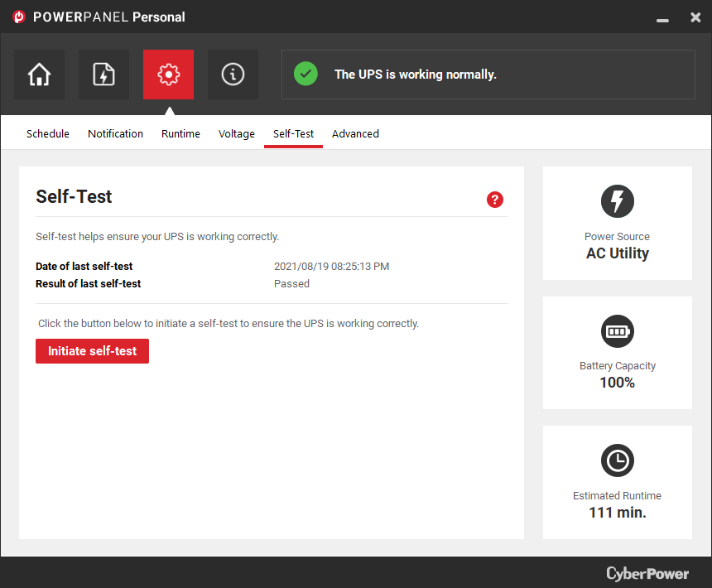Click the PowerPanel logo icon in title bar

coord(19,17)
